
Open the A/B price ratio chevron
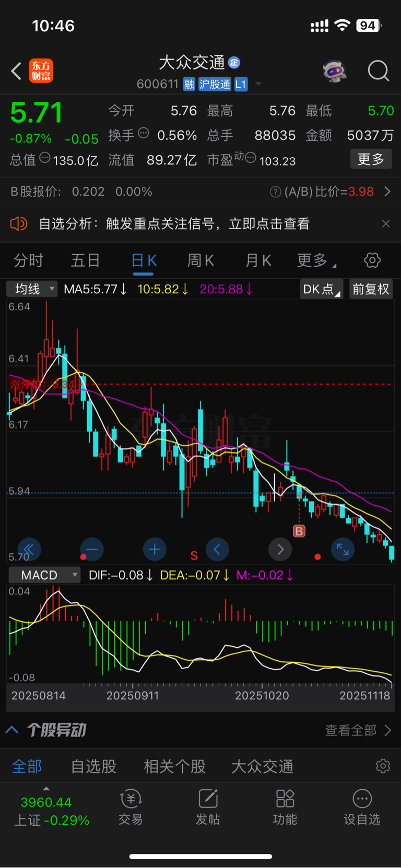click(387, 192)
